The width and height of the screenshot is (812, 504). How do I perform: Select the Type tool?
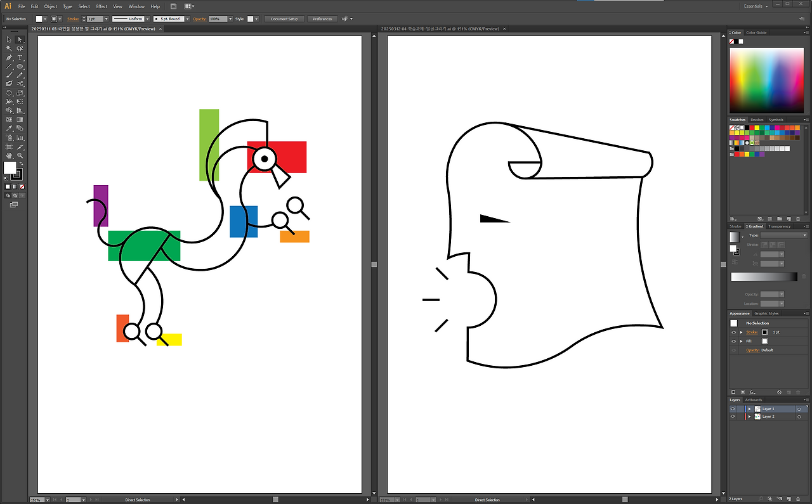(20, 57)
